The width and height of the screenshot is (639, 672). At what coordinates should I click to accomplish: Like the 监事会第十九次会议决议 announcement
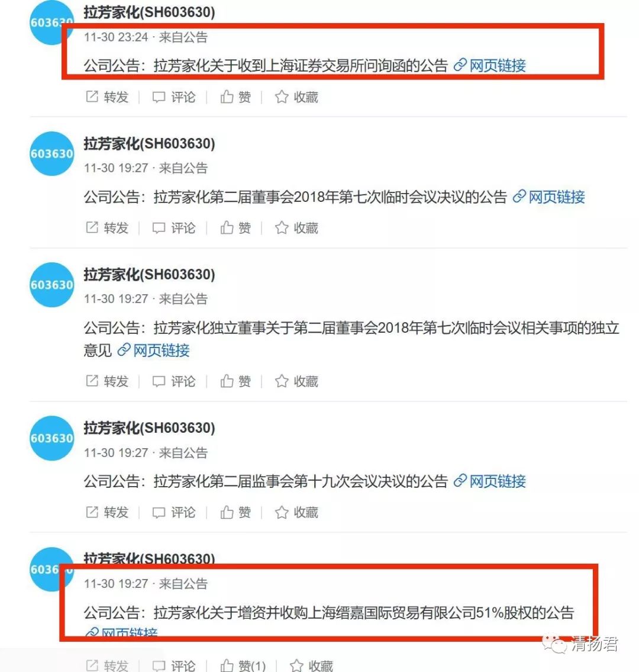[x=235, y=512]
